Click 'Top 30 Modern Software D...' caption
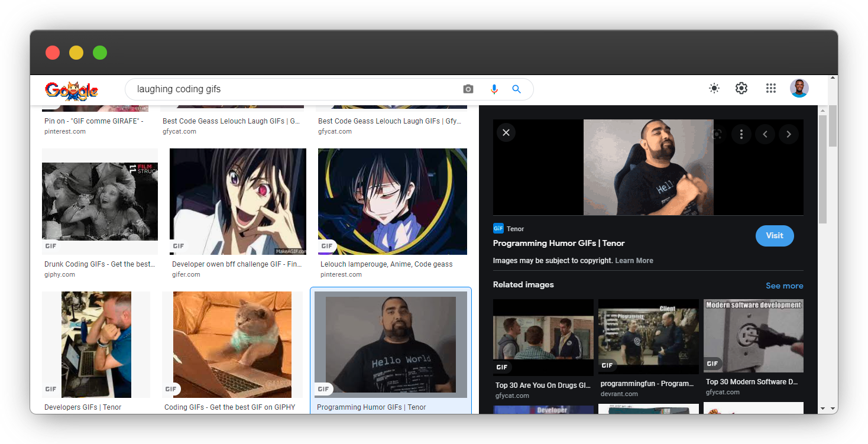868x444 pixels. click(x=752, y=382)
